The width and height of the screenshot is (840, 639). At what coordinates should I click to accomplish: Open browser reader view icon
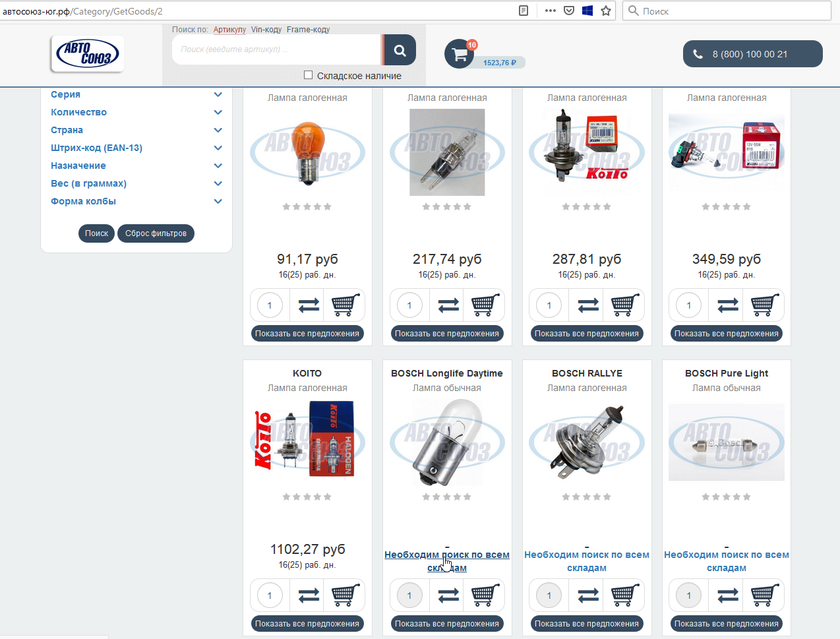pyautogui.click(x=524, y=11)
